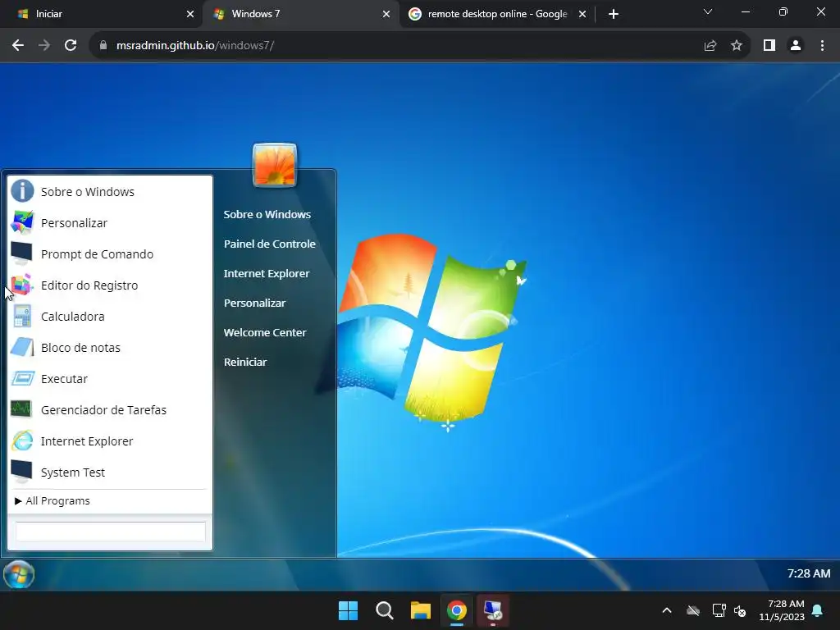The height and width of the screenshot is (630, 840).
Task: Click the network display tray icon
Action: 719,610
